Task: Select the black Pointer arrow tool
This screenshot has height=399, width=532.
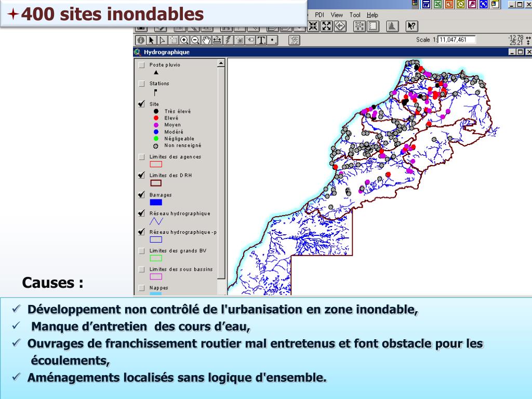Action: point(152,40)
